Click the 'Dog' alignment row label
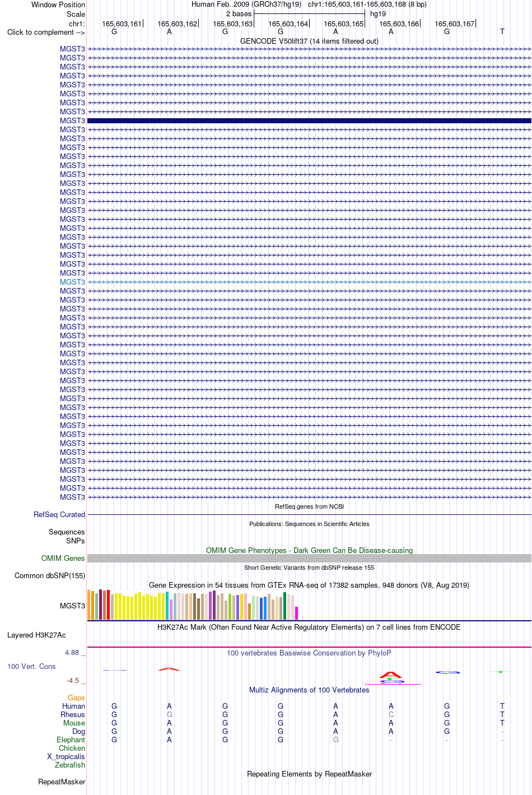Screen dimensions: 532x795 coord(79,731)
